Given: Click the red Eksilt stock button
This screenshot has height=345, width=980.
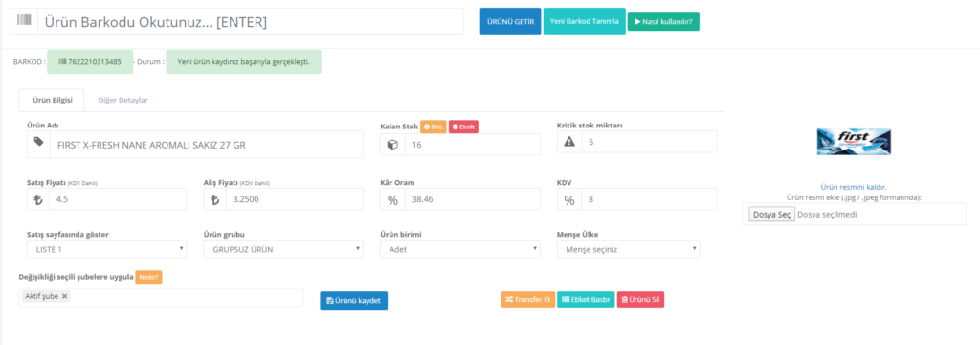Looking at the screenshot, I should point(463,126).
